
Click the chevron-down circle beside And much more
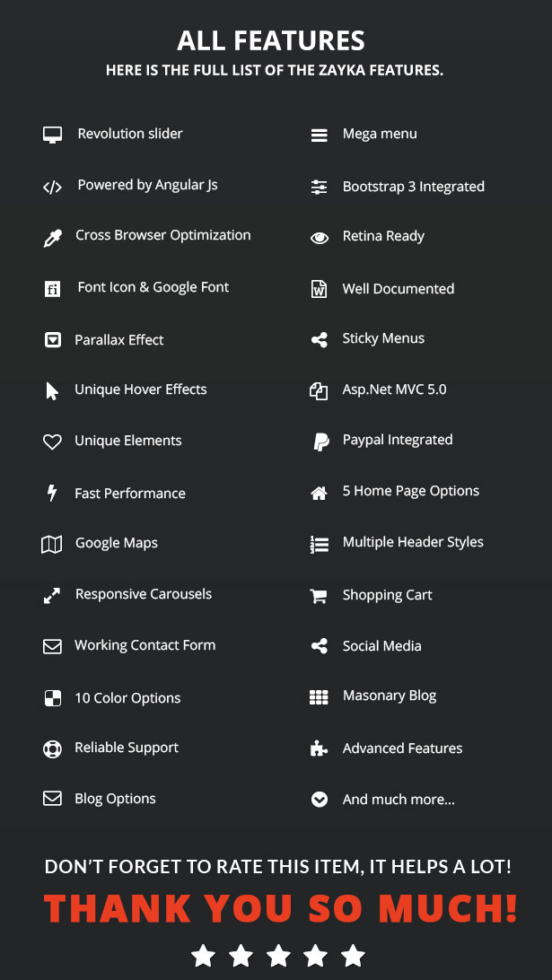(320, 800)
